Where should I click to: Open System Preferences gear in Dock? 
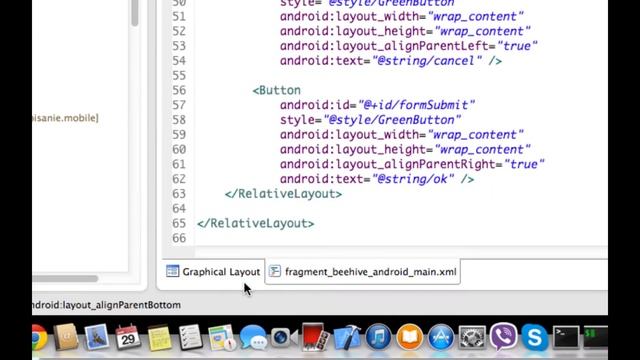point(472,337)
